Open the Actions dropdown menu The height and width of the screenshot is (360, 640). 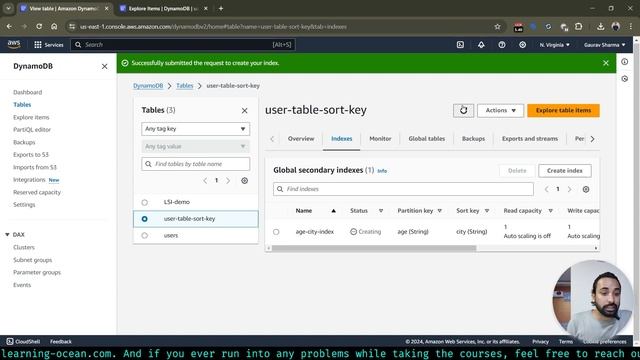pos(500,110)
